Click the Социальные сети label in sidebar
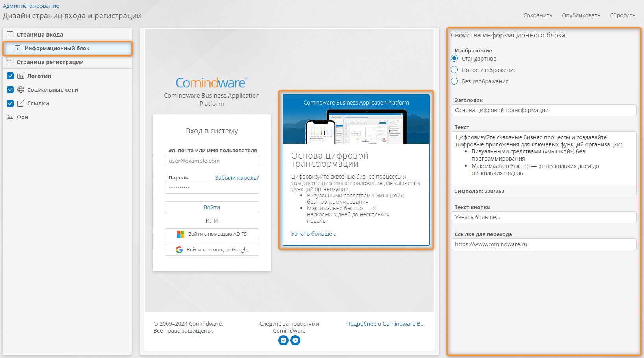Screen dimensions: 644x358 coord(53,90)
